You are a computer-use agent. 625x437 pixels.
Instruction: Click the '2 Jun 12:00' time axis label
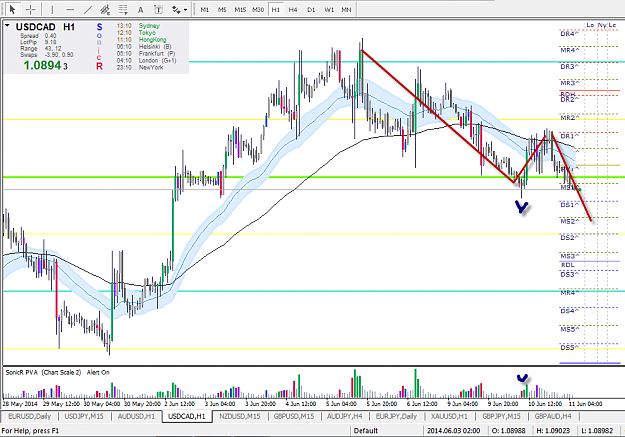pos(179,404)
